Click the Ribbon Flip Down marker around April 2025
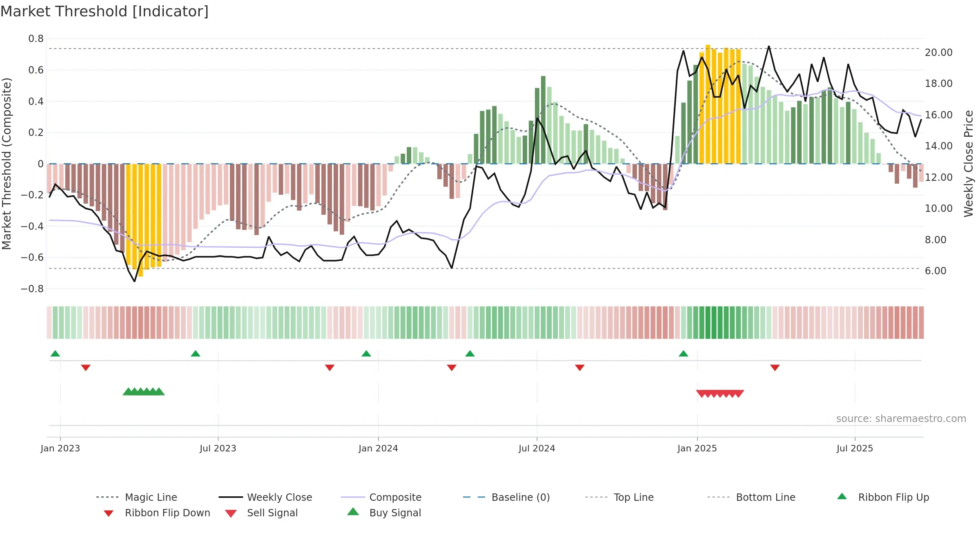Screen dimensions: 980x551 775,368
